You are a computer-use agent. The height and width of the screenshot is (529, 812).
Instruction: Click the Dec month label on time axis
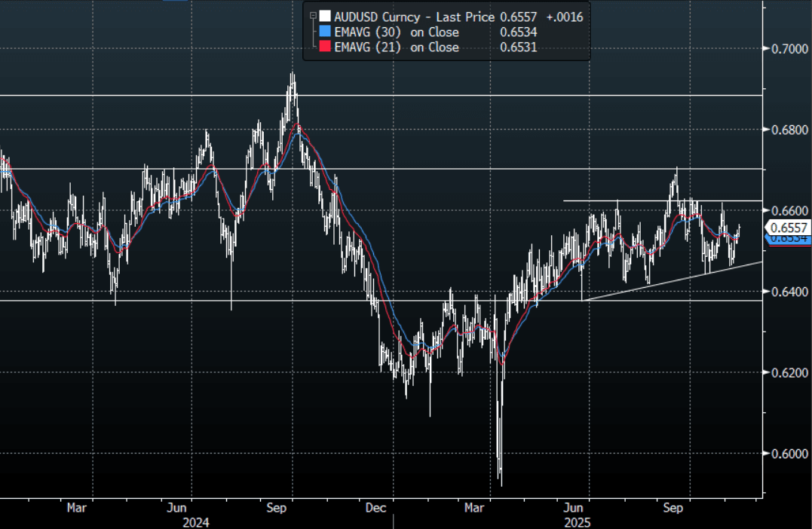pos(375,509)
